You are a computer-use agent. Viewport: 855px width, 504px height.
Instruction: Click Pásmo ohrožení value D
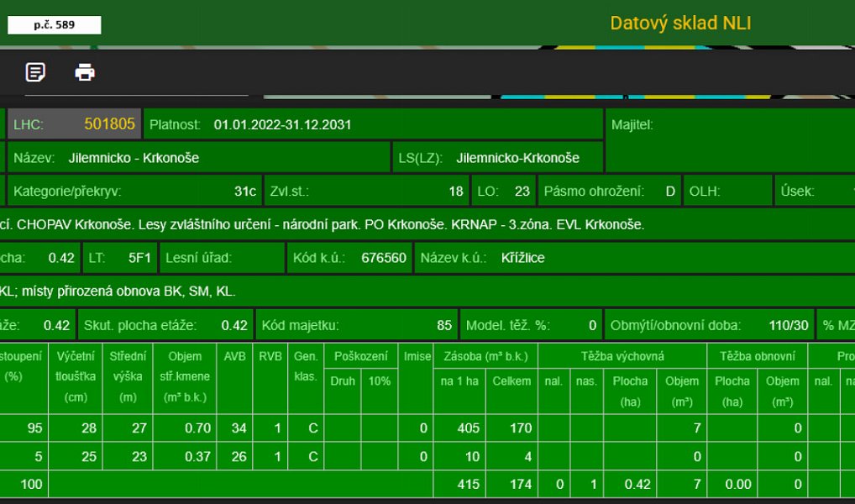[x=670, y=192]
